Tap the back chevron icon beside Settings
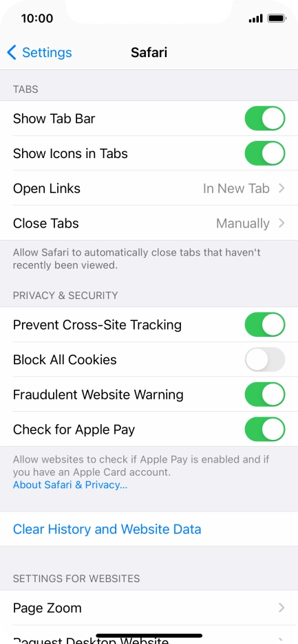 12,52
